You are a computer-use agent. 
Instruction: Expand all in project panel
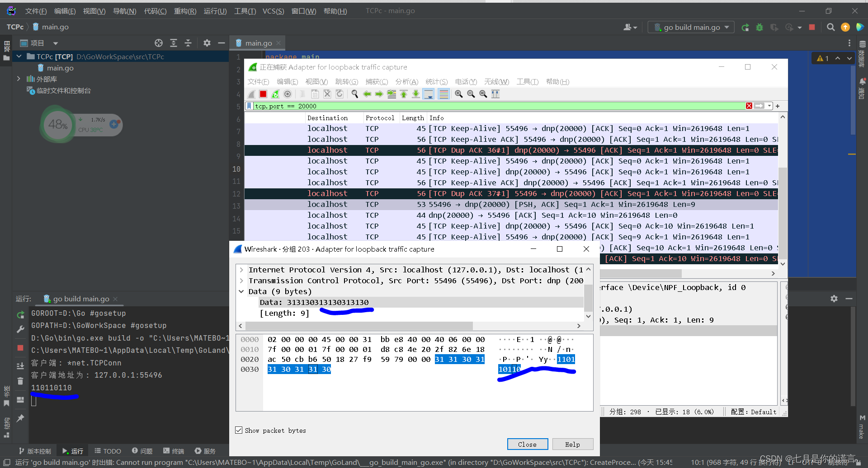pyautogui.click(x=174, y=43)
